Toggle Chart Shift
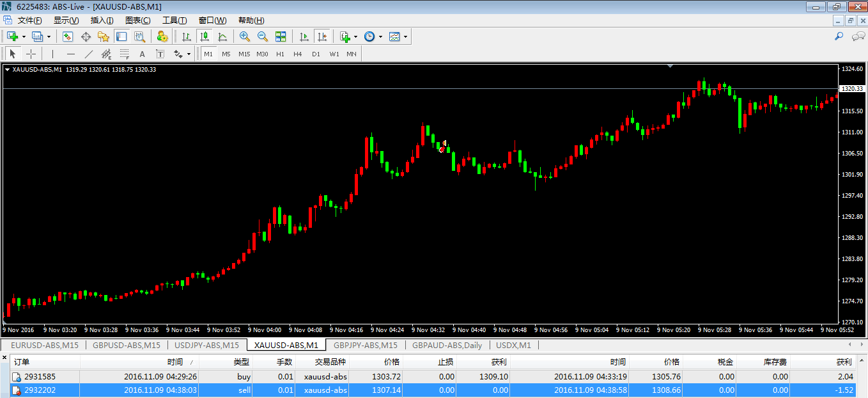This screenshot has height=398, width=868. coord(322,36)
